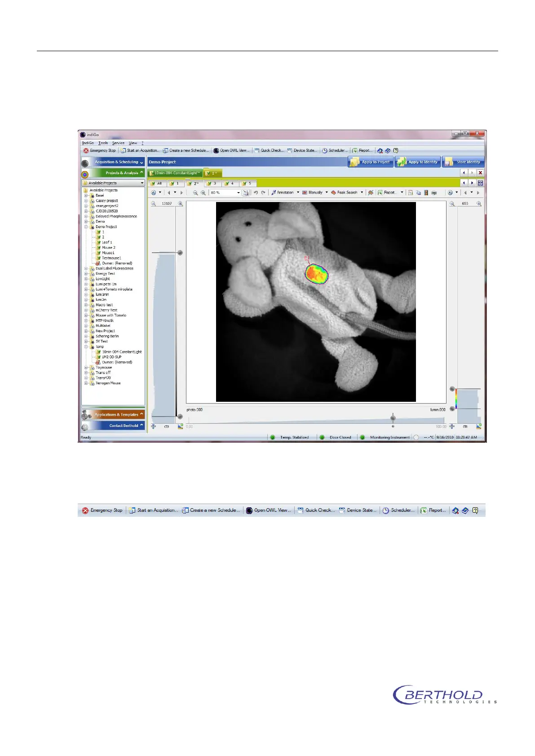
Task: Click Scheduler in the enlarged toolbar strip
Action: pos(399,510)
